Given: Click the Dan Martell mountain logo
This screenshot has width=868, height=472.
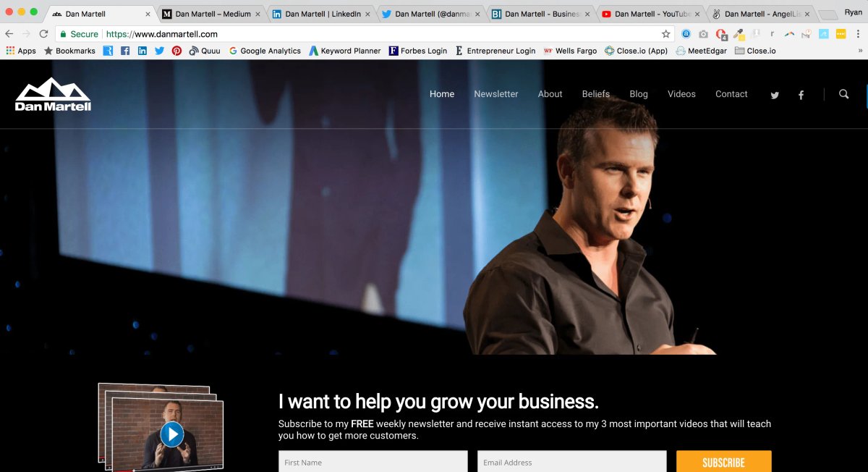Looking at the screenshot, I should [x=53, y=94].
